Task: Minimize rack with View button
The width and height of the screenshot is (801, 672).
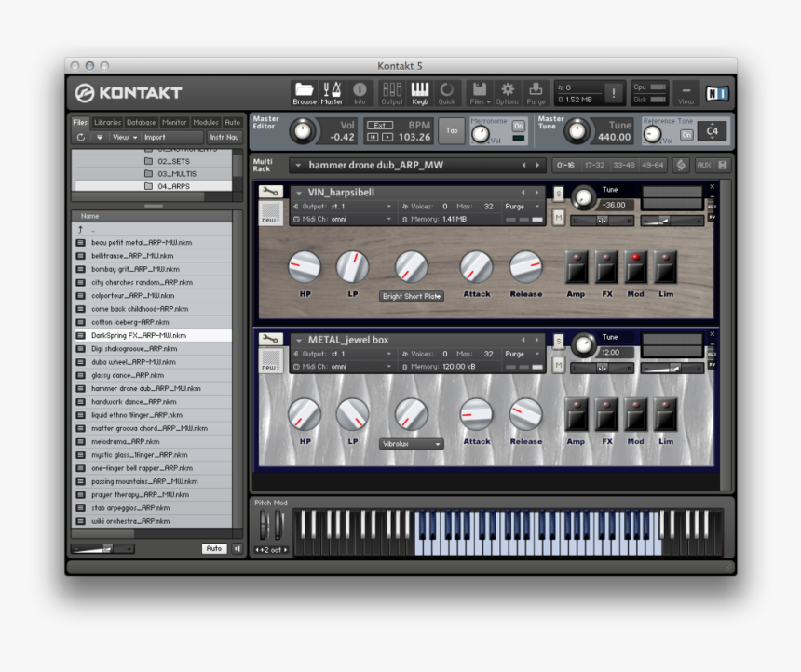Action: pyautogui.click(x=686, y=93)
